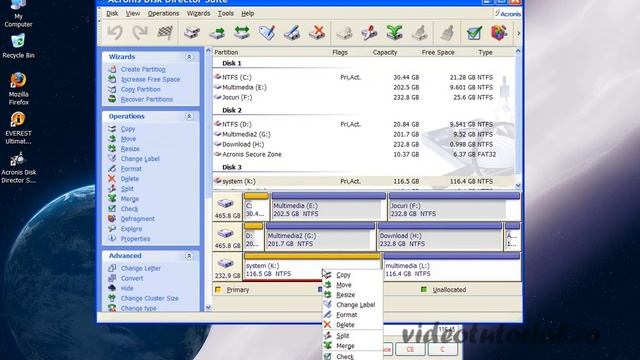Click the Undo arrow in the toolbar
The height and width of the screenshot is (360, 640).
click(x=115, y=33)
